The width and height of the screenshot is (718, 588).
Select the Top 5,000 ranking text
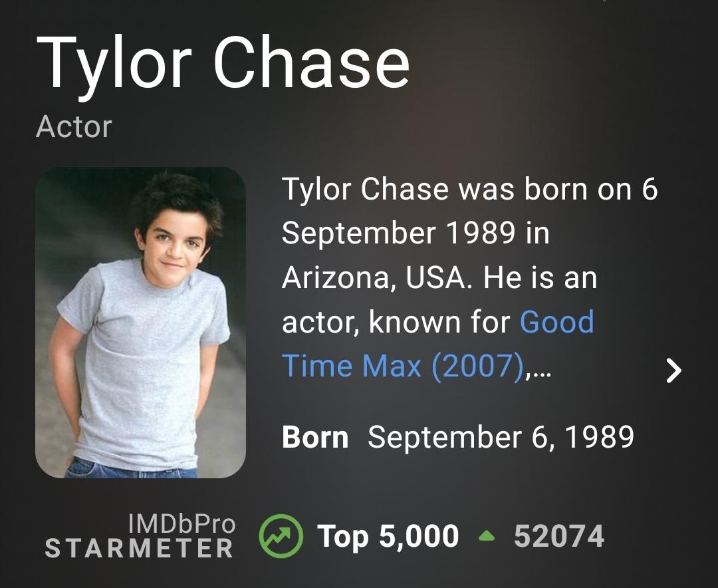(x=388, y=537)
